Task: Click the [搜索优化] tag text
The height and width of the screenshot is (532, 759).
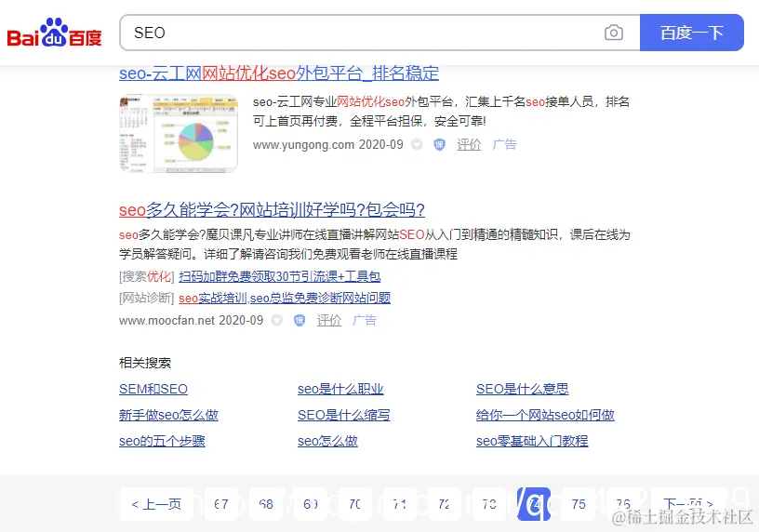Action: click(x=147, y=276)
